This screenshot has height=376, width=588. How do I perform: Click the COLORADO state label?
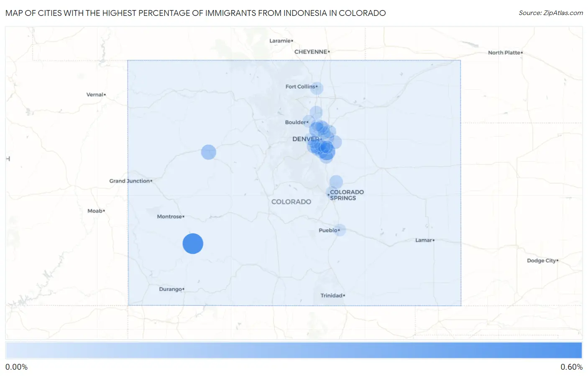pyautogui.click(x=291, y=202)
